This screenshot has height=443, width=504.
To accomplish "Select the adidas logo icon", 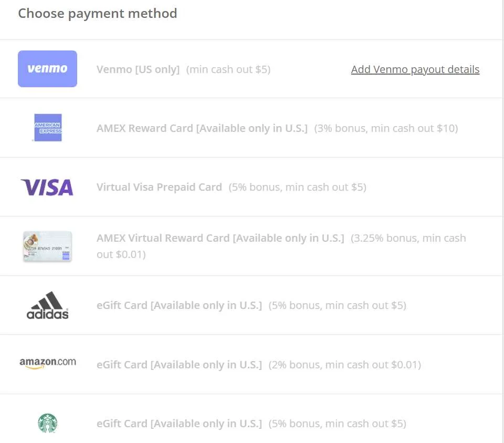I will click(x=47, y=305).
